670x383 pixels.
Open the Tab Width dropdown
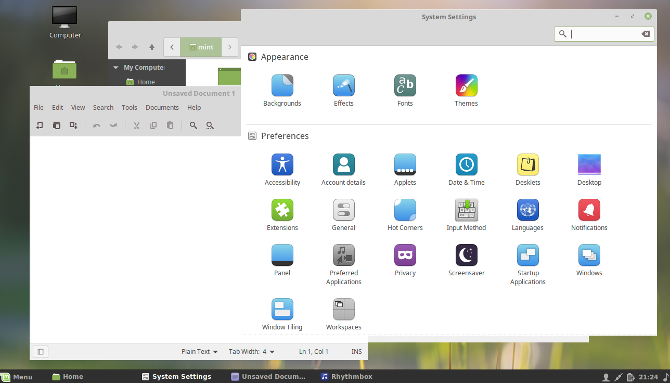pos(251,352)
